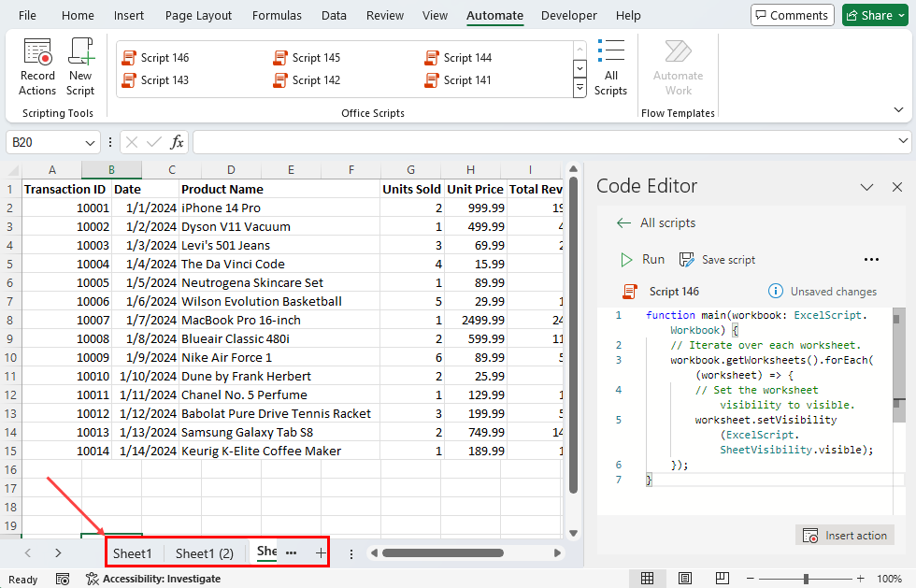Click the Automate Work flow template
Screen dimensions: 916x588
click(x=678, y=67)
